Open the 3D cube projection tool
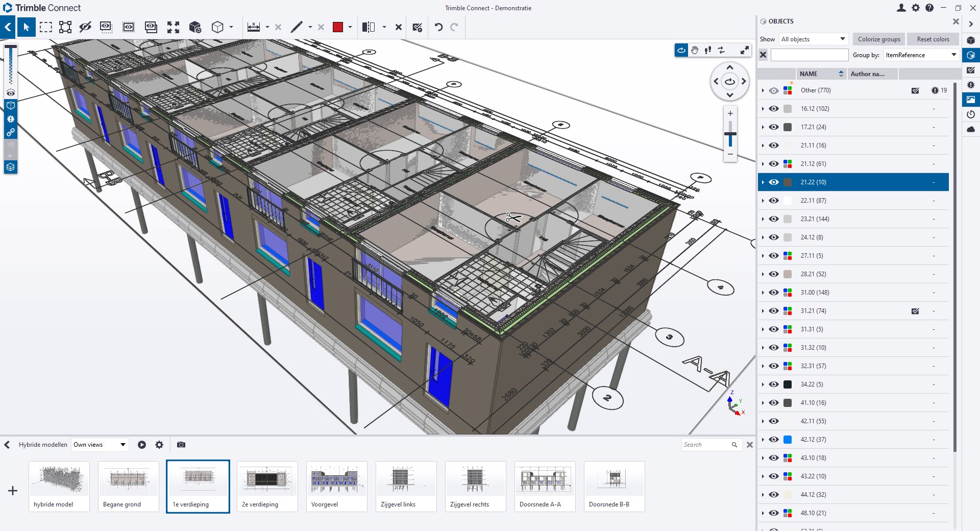This screenshot has width=980, height=531. point(217,27)
